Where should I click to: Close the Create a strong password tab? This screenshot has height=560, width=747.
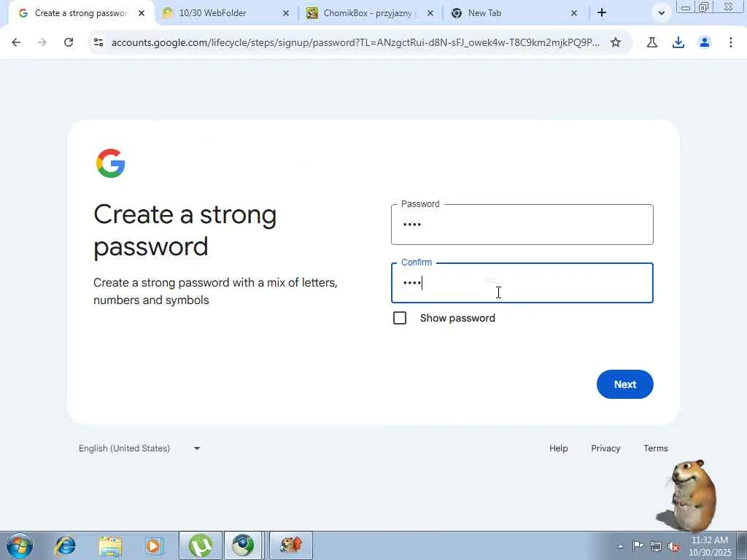142,13
